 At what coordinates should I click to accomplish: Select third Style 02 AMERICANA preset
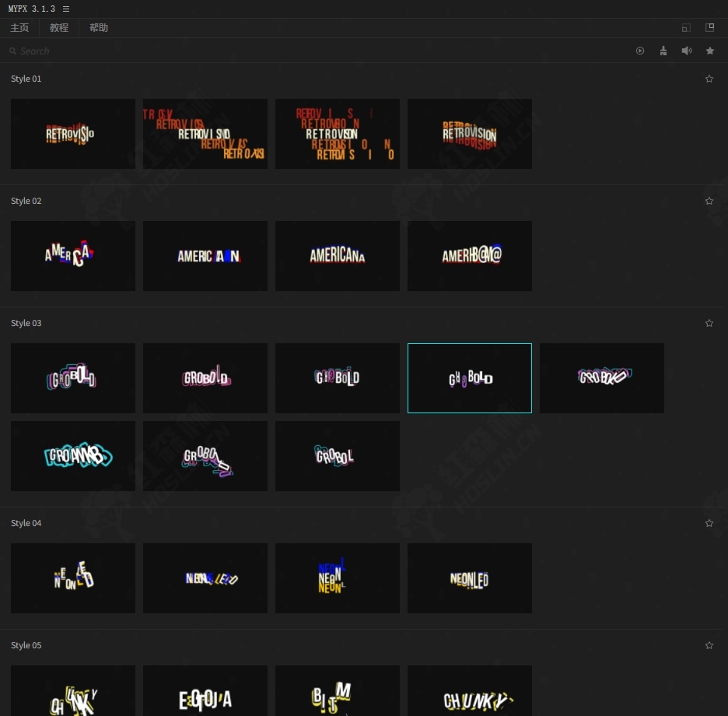[338, 256]
